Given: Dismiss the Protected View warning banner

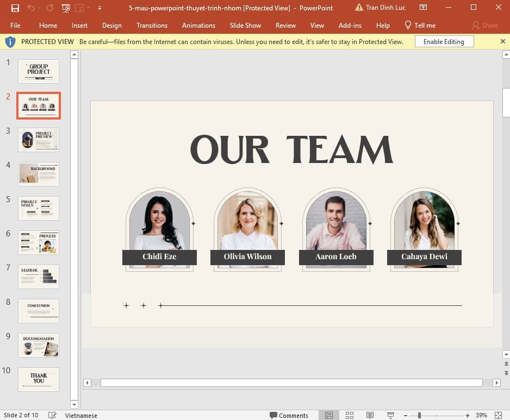Looking at the screenshot, I should click(503, 41).
